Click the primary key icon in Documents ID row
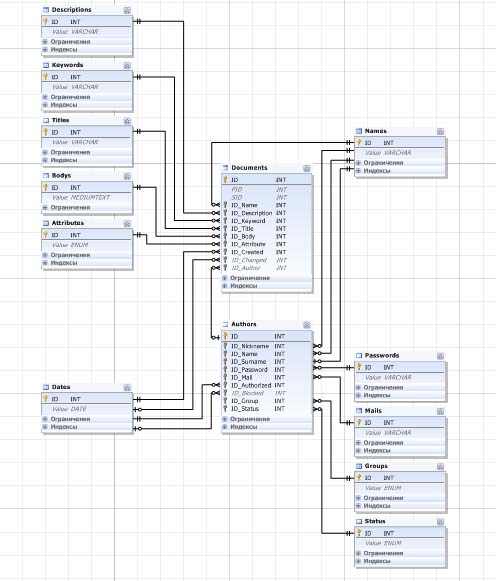496x581 pixels. click(x=225, y=180)
